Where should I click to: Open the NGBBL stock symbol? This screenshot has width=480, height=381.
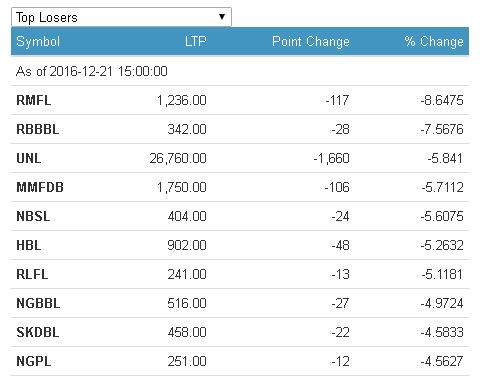38,303
